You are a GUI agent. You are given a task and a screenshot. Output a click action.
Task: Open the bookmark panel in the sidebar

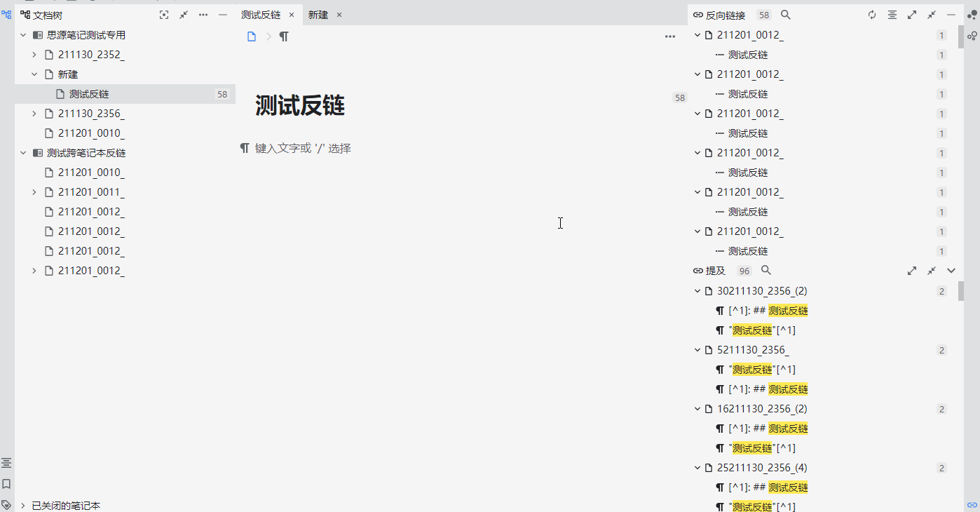tap(7, 483)
